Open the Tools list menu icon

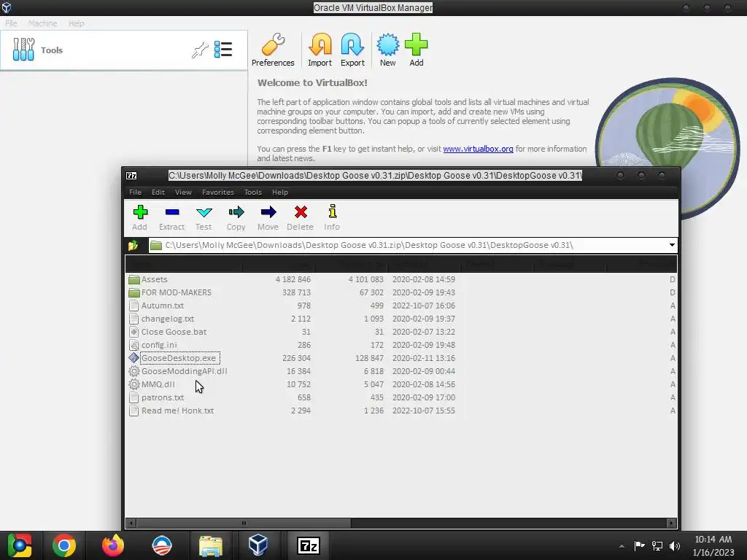point(223,50)
